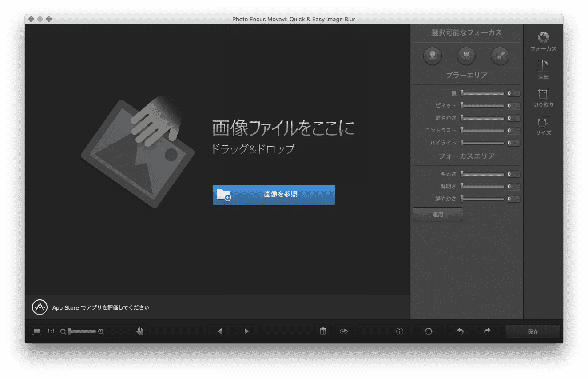
Task: Select the hand pan tool
Action: [x=140, y=331]
